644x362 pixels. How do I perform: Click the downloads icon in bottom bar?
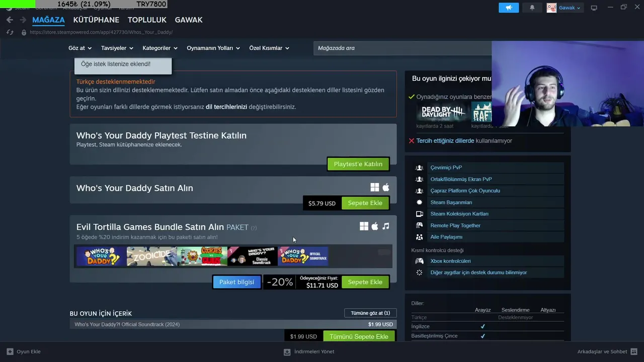coord(287,352)
